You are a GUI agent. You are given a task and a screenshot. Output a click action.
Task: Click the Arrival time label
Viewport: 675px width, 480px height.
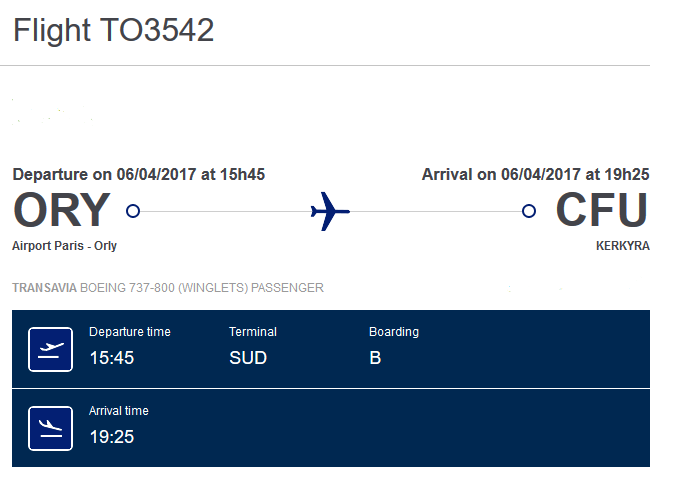coord(118,411)
